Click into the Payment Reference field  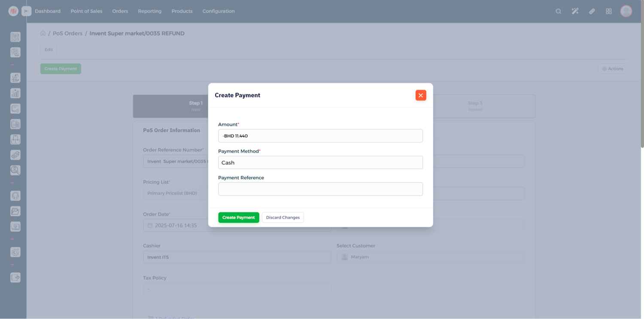click(320, 189)
